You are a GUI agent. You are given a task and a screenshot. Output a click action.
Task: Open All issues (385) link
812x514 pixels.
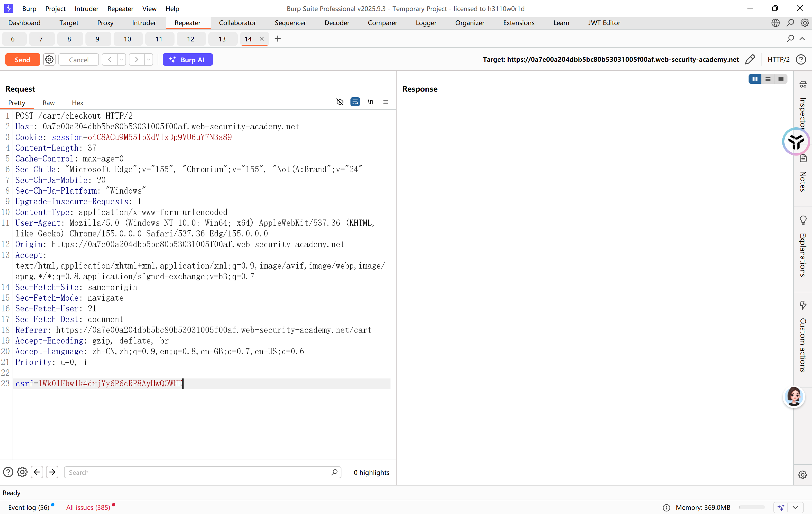88,507
